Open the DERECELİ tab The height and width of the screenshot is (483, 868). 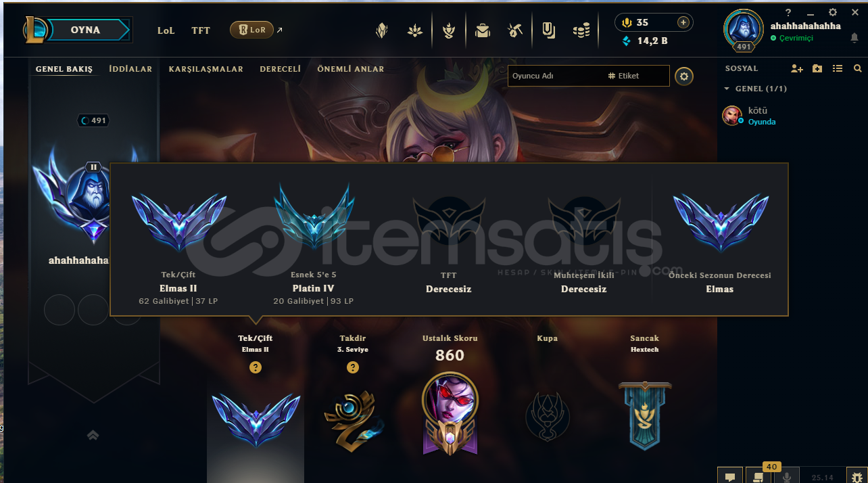tap(281, 69)
